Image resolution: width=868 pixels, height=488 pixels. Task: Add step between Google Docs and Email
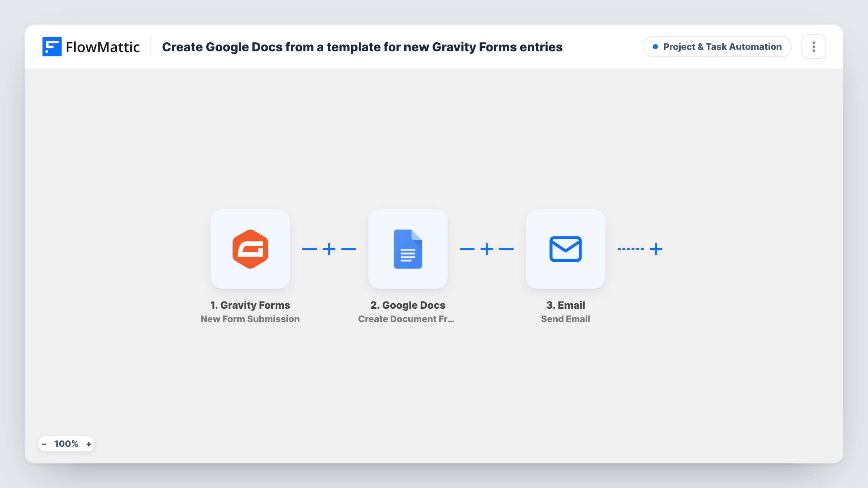486,249
